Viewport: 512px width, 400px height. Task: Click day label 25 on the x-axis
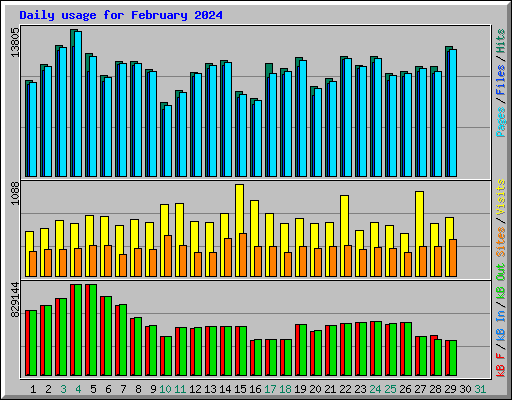click(390, 389)
